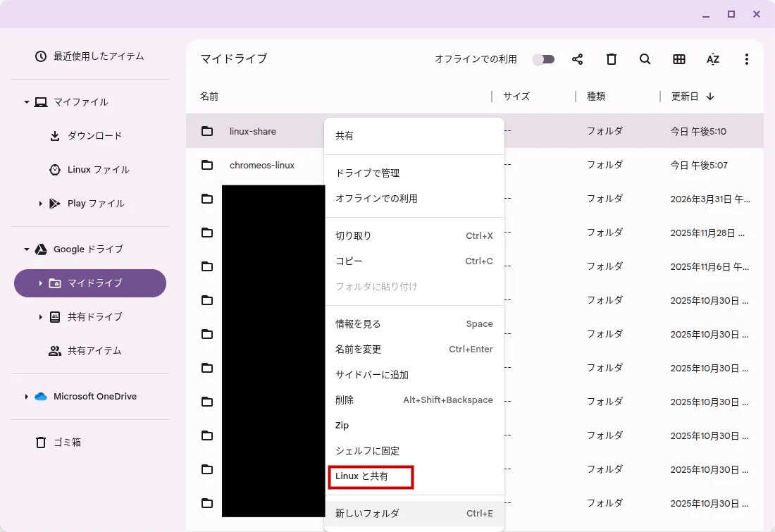Expand the Play files tree node

click(41, 204)
